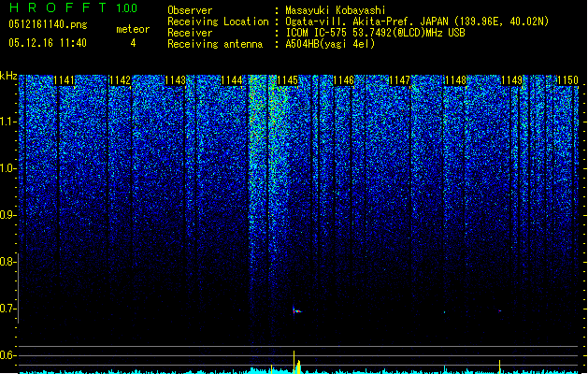Click the Receiver field label
588x374 pixels.
(x=190, y=33)
